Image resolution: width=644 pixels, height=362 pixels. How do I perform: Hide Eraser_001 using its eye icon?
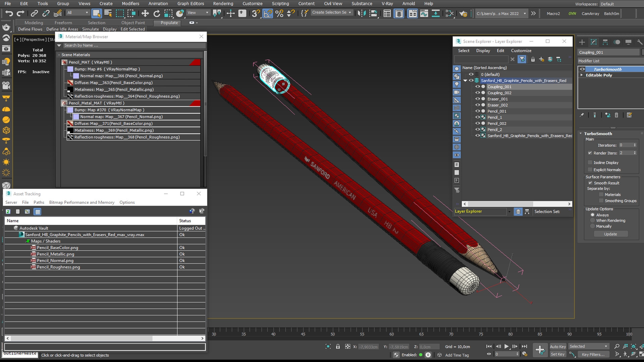click(x=478, y=99)
